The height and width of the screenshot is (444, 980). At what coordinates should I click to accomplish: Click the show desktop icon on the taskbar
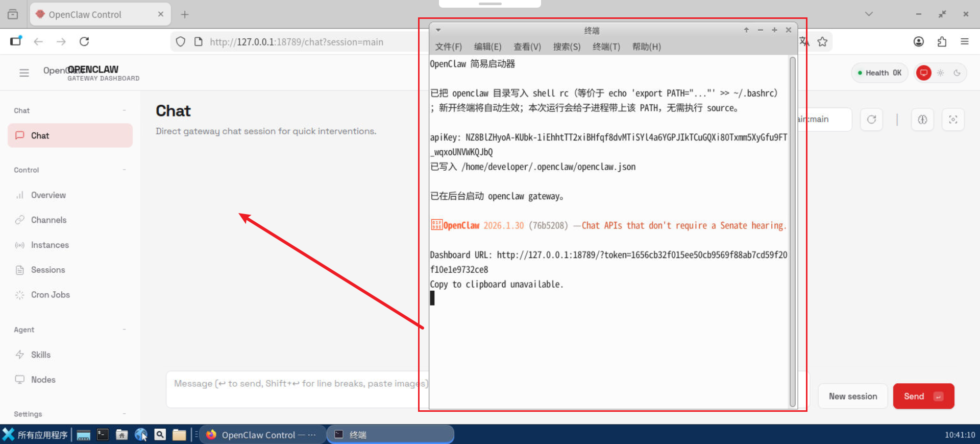tap(84, 435)
